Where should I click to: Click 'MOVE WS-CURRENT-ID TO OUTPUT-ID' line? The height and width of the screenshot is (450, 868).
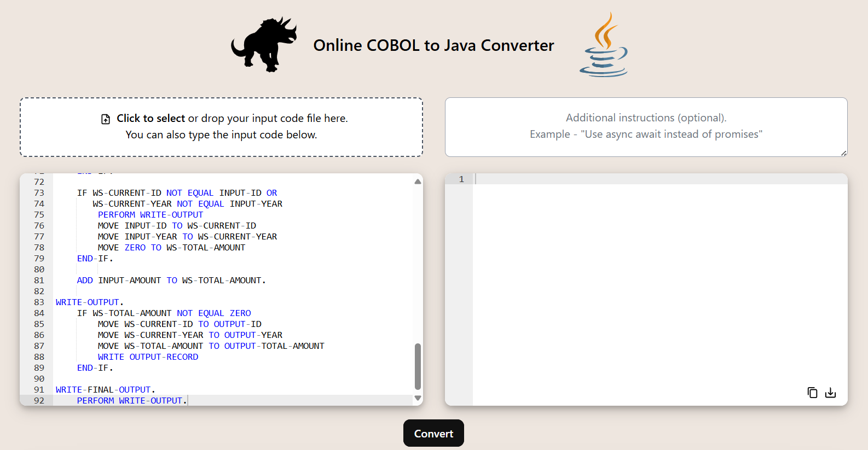coord(180,324)
